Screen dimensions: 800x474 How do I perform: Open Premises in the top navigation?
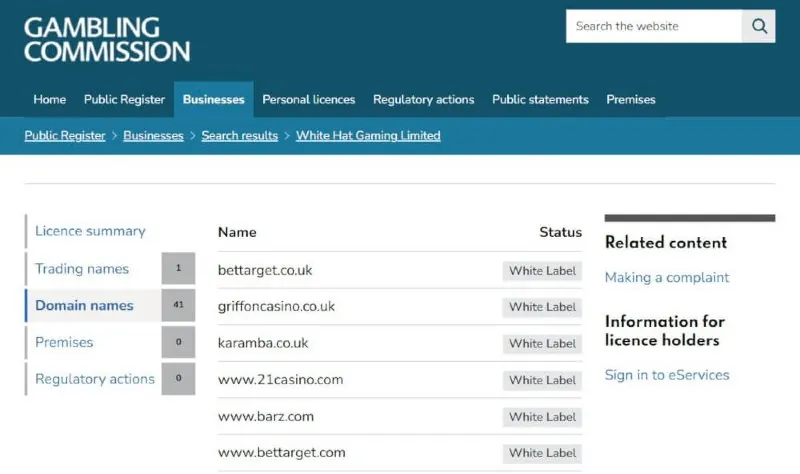pyautogui.click(x=631, y=99)
